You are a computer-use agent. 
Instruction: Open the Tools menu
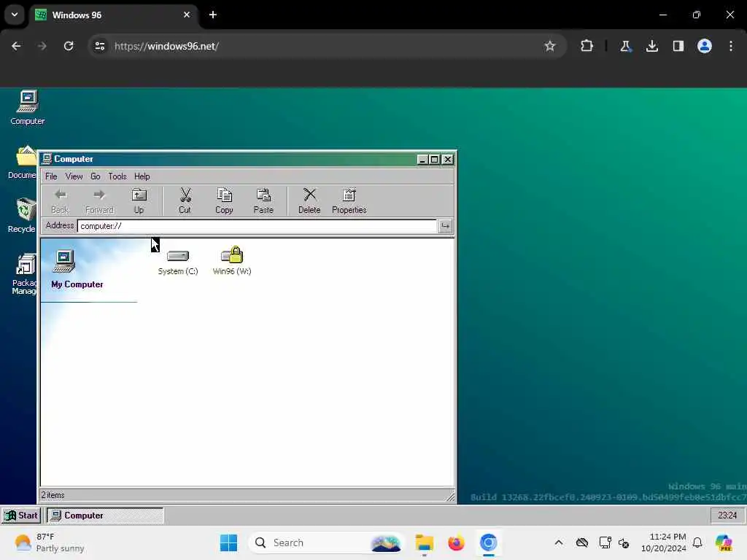117,176
